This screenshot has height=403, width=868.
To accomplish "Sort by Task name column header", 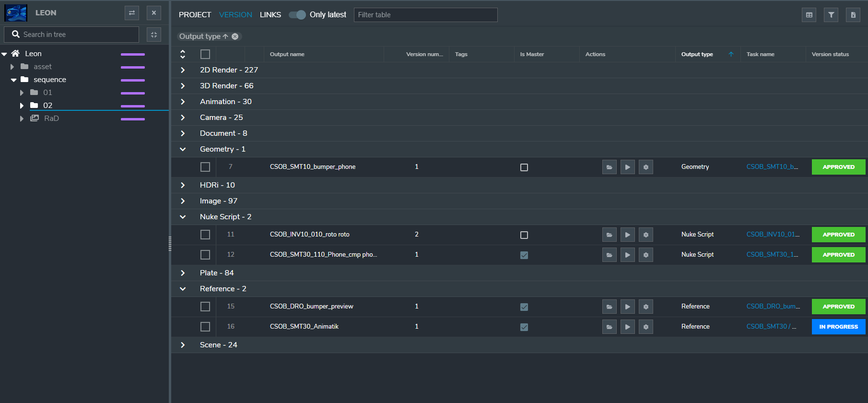I will [760, 54].
